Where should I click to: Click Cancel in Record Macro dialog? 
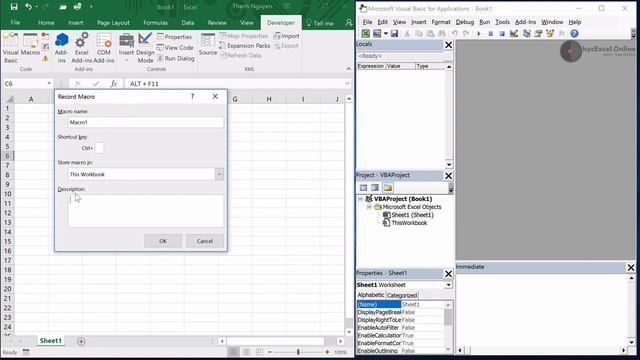(205, 241)
